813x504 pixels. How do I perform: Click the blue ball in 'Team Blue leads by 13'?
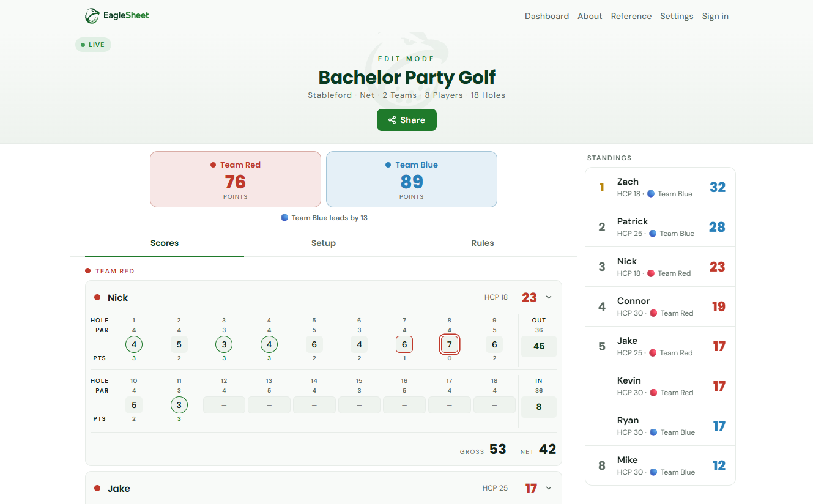click(x=284, y=218)
